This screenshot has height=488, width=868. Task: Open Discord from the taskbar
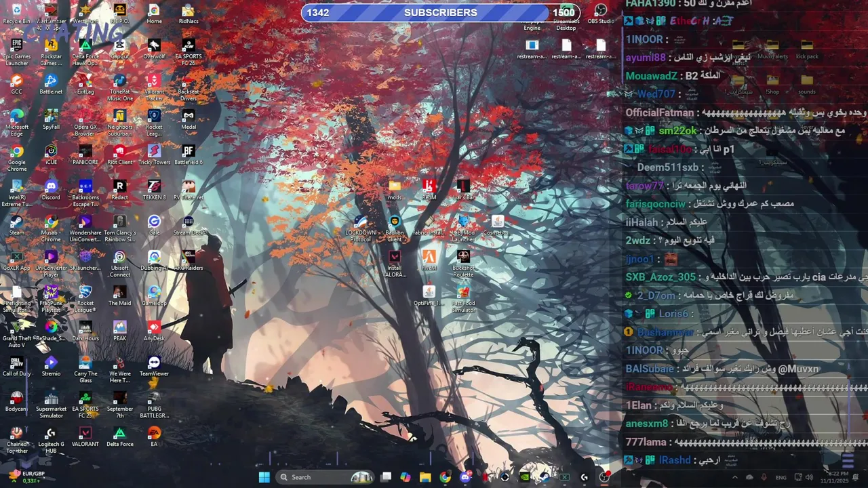pos(465,477)
